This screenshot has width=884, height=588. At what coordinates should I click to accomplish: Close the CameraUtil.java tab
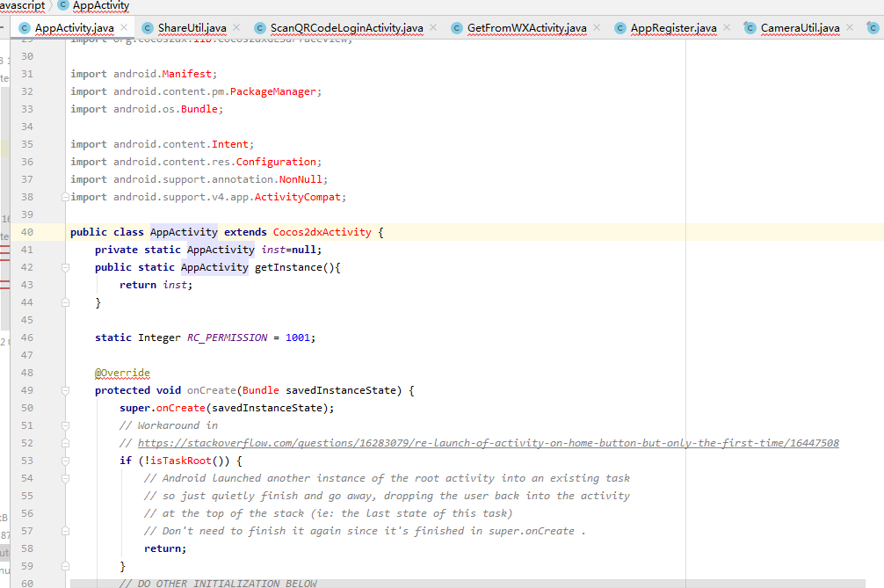850,27
